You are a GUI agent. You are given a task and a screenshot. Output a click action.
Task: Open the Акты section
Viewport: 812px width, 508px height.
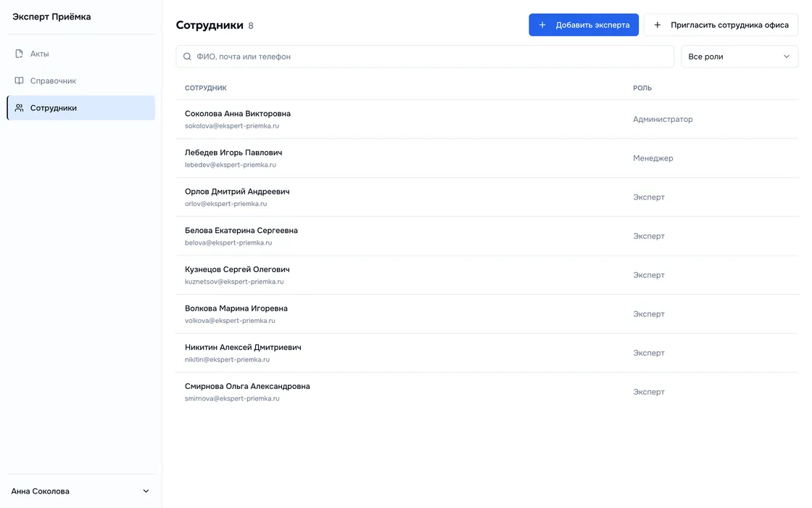pos(80,54)
